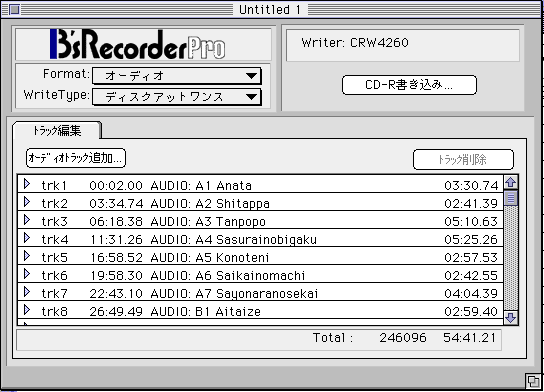Click the scrollbar down arrow
This screenshot has width=544, height=392.
click(511, 317)
